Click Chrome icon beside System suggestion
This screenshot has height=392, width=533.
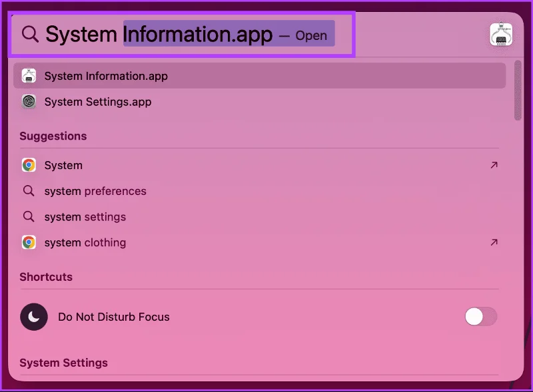(x=29, y=166)
